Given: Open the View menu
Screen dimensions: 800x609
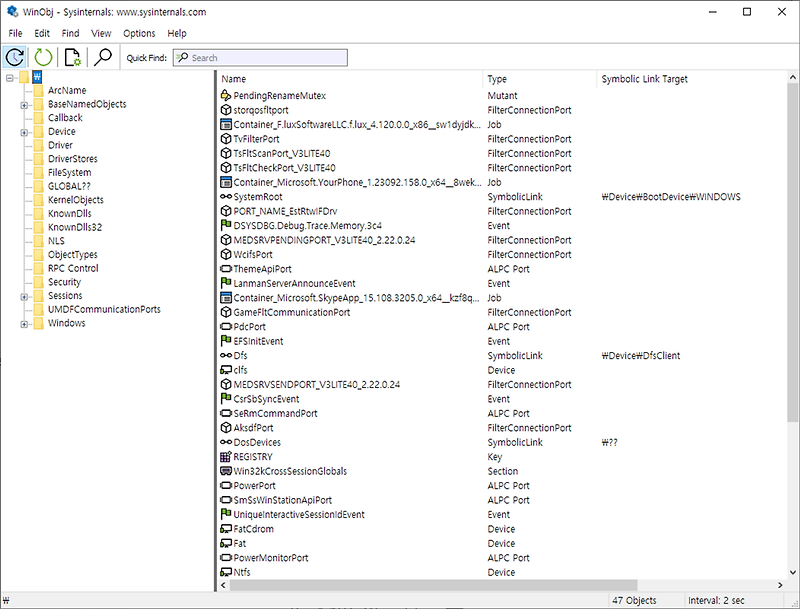Looking at the screenshot, I should coord(100,33).
